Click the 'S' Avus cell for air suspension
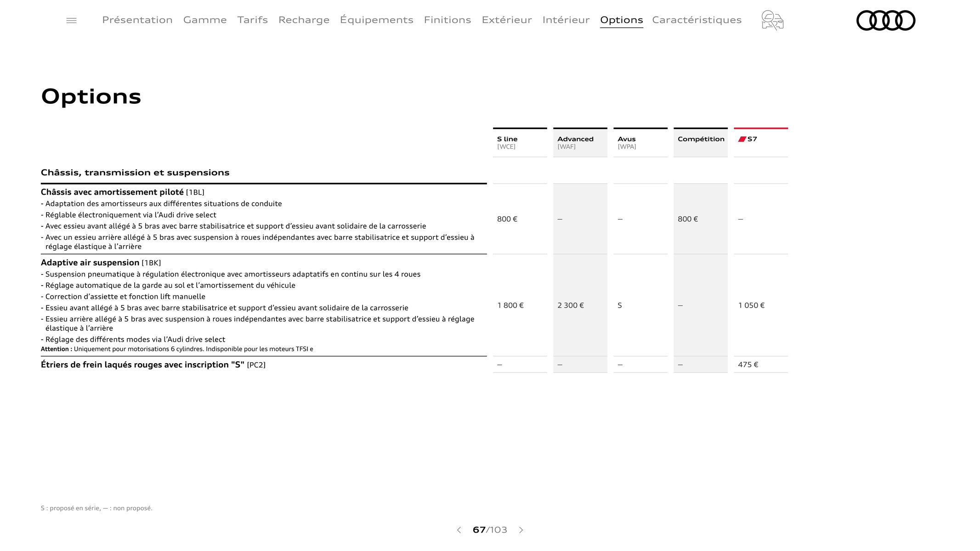 [x=620, y=305]
